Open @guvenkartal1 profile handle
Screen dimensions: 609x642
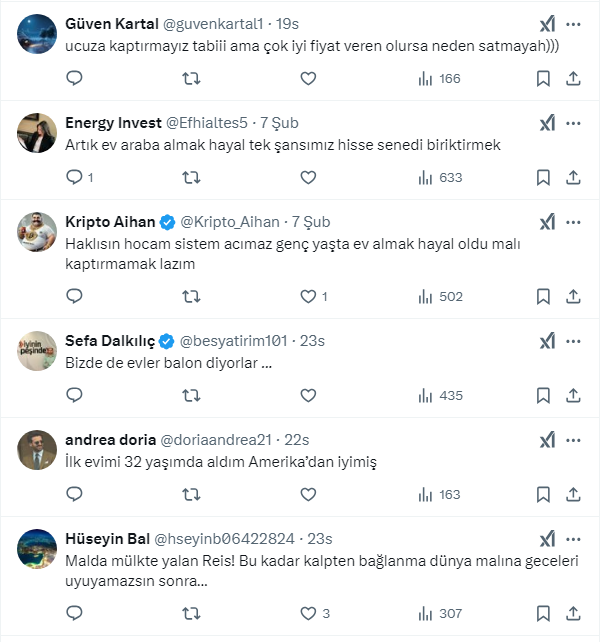pyautogui.click(x=222, y=23)
